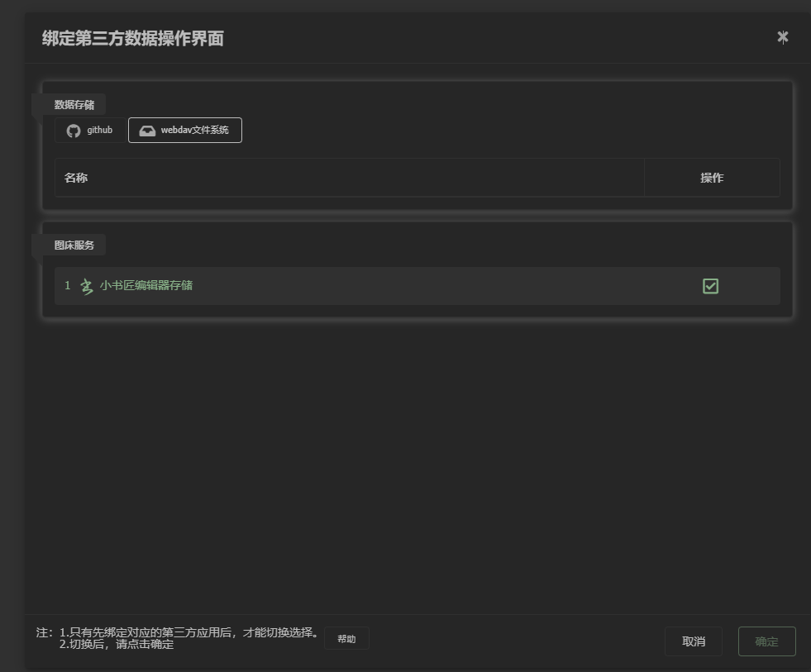Click the row number 1 in 图床服务

(67, 285)
